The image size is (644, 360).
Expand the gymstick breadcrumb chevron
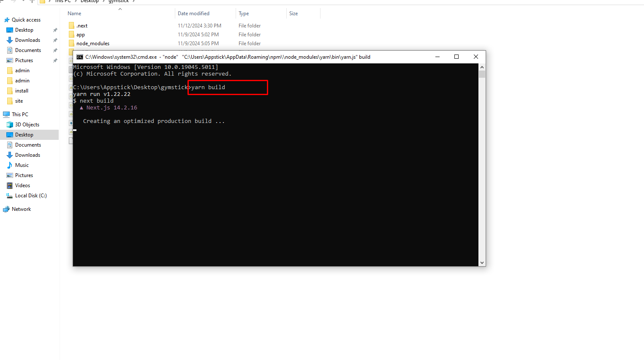click(133, 1)
